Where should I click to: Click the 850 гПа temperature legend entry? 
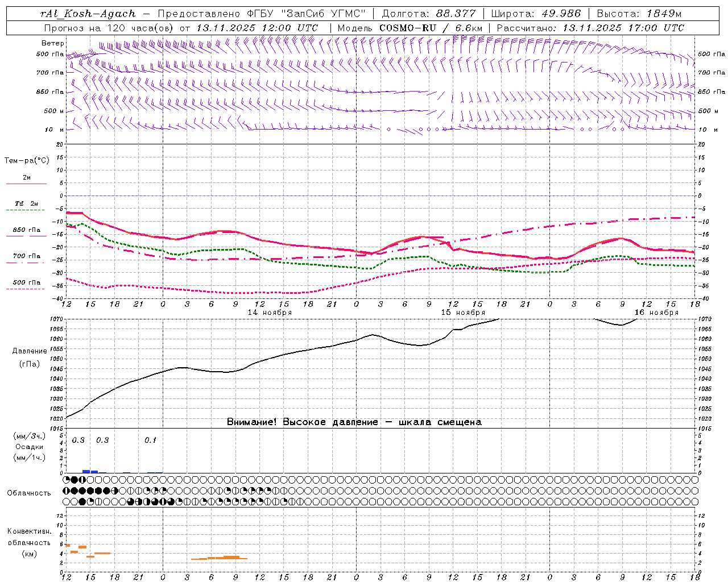(27, 230)
